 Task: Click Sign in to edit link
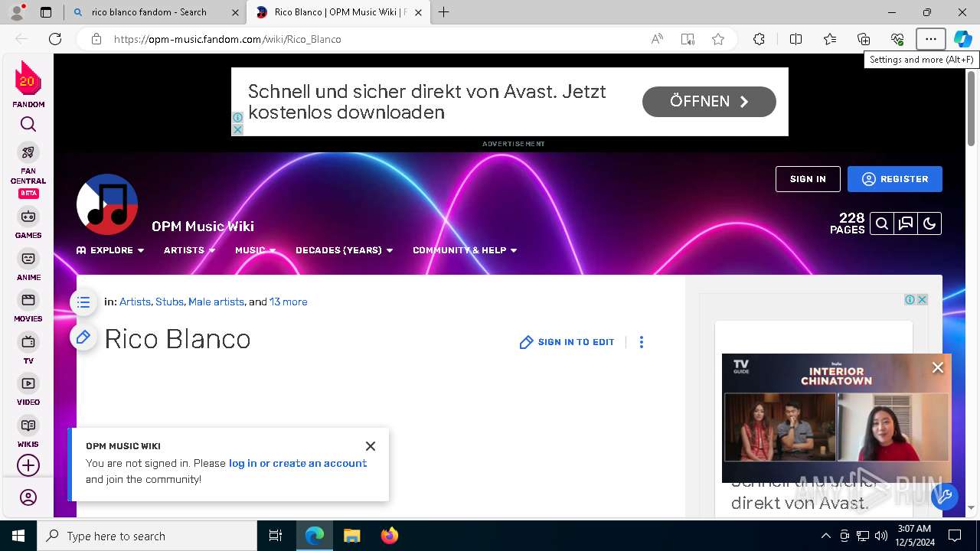point(567,342)
